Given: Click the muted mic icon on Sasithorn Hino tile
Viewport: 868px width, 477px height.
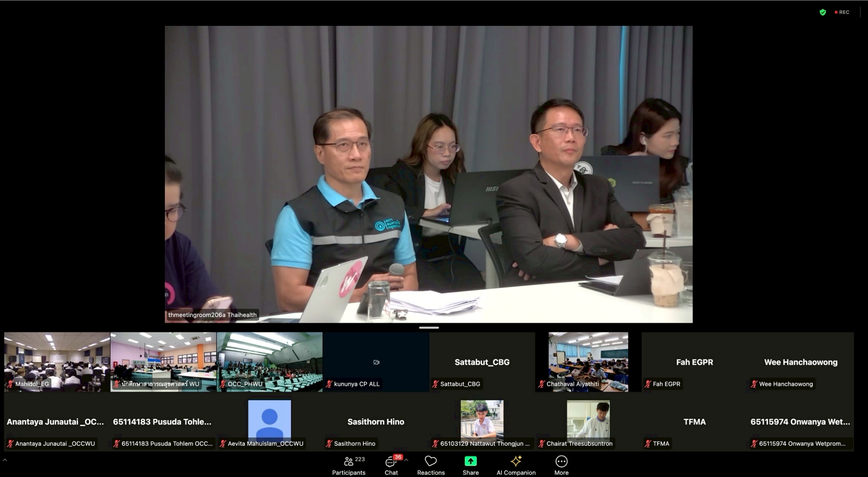Looking at the screenshot, I should pyautogui.click(x=329, y=444).
